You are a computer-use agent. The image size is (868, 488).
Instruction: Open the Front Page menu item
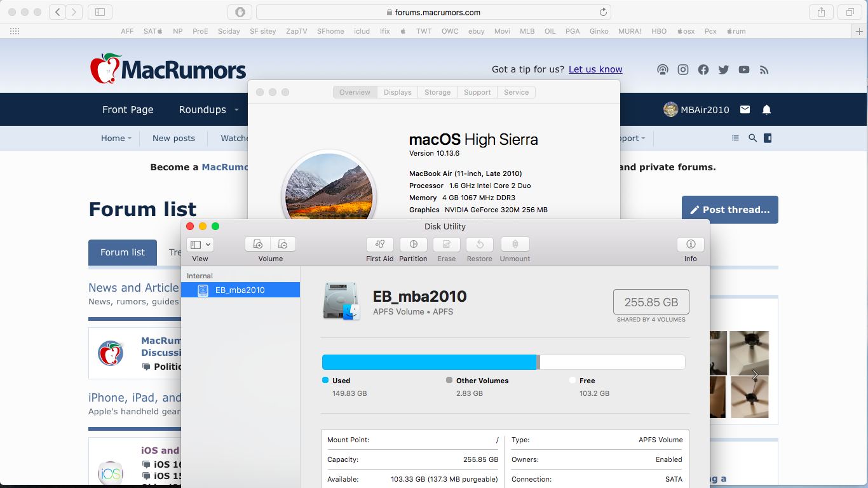coord(128,109)
